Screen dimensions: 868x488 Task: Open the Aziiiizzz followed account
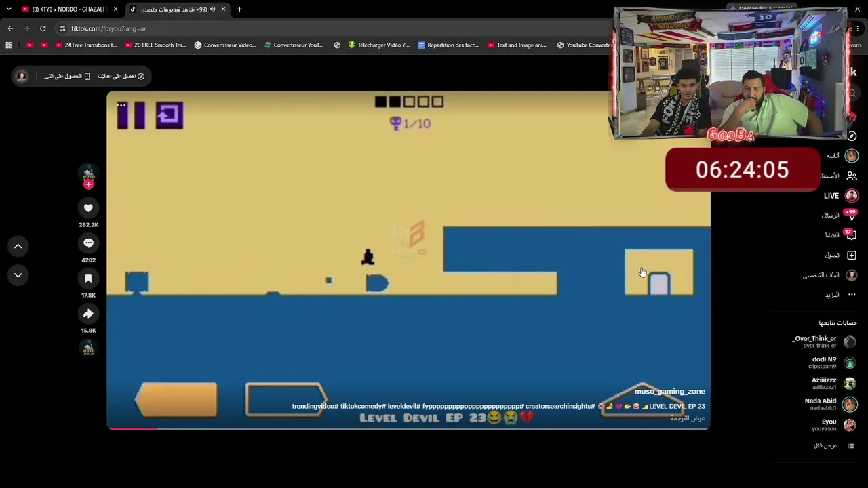pos(833,384)
